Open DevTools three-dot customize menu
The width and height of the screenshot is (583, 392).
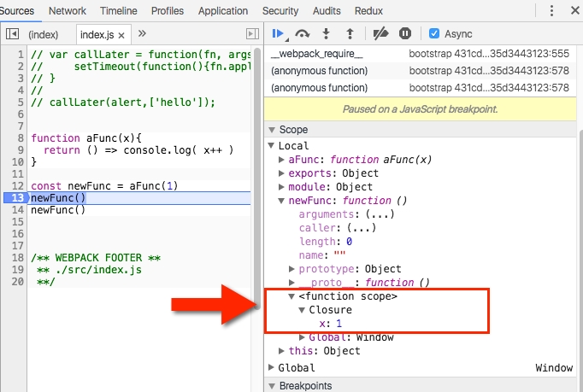[551, 10]
